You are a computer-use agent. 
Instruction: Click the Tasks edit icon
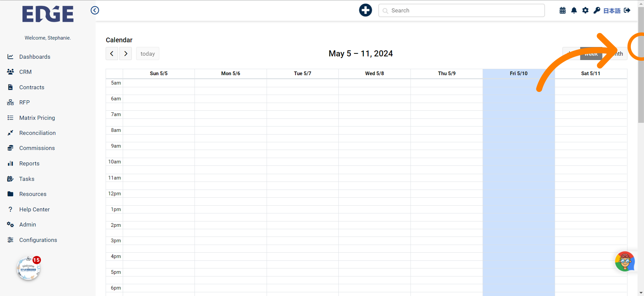pyautogui.click(x=10, y=179)
